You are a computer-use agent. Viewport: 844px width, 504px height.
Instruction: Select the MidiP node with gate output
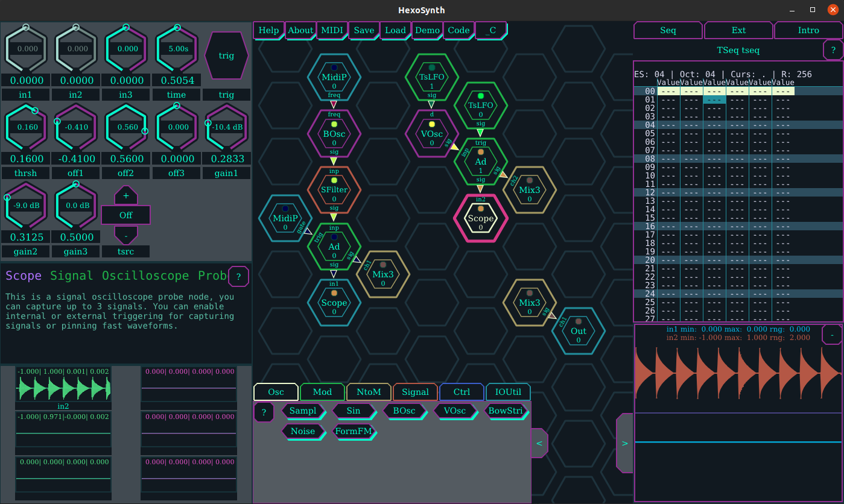(285, 218)
